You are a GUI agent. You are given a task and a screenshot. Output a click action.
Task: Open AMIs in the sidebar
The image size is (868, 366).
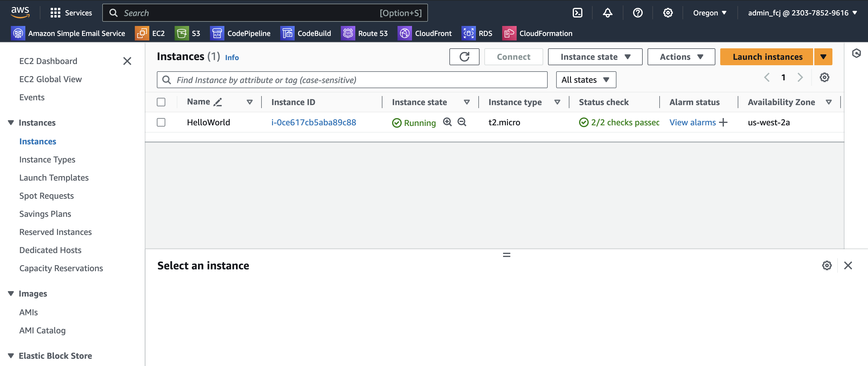click(28, 312)
